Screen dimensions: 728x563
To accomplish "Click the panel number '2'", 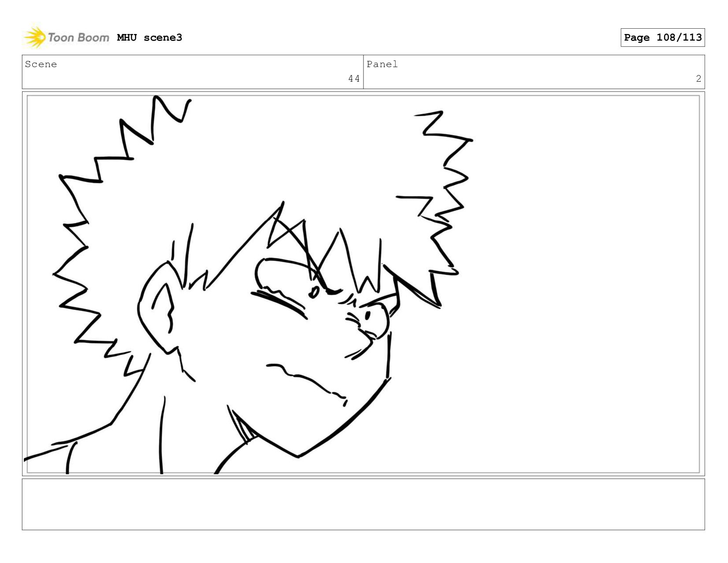I will coord(698,79).
